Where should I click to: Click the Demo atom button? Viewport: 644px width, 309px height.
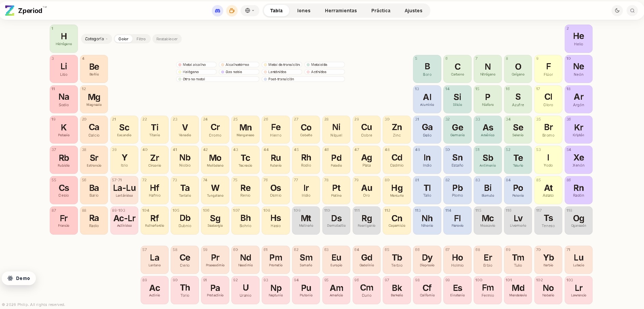point(19,278)
